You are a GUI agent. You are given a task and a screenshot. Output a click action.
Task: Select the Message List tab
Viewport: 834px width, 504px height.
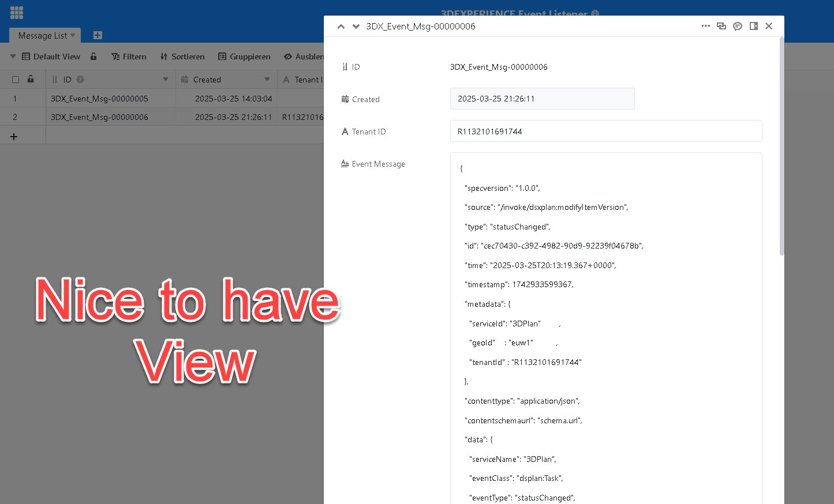coord(43,36)
